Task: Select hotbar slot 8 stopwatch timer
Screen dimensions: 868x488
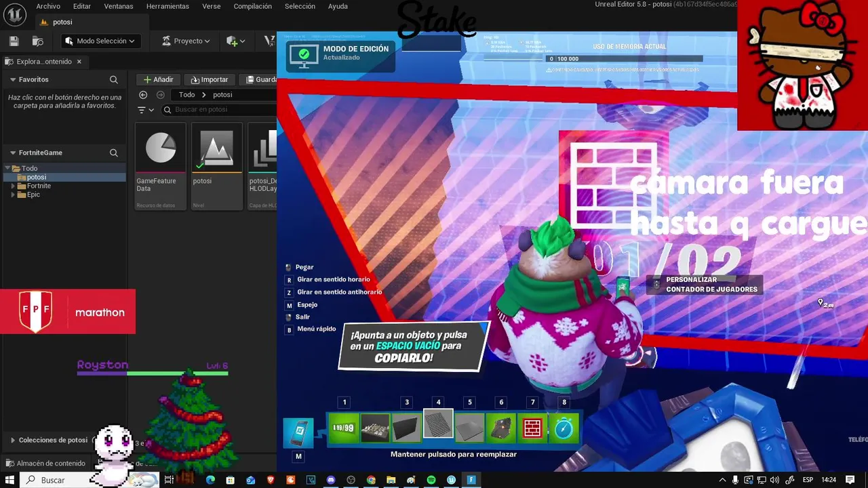Action: coord(564,428)
